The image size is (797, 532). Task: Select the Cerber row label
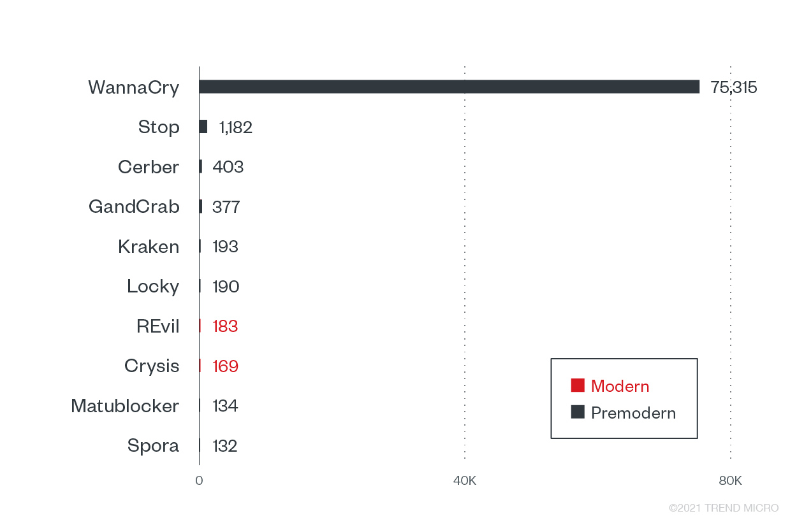149,167
